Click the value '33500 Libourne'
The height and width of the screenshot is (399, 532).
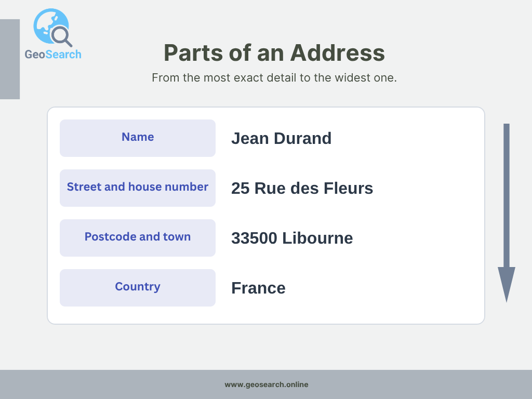tap(292, 238)
